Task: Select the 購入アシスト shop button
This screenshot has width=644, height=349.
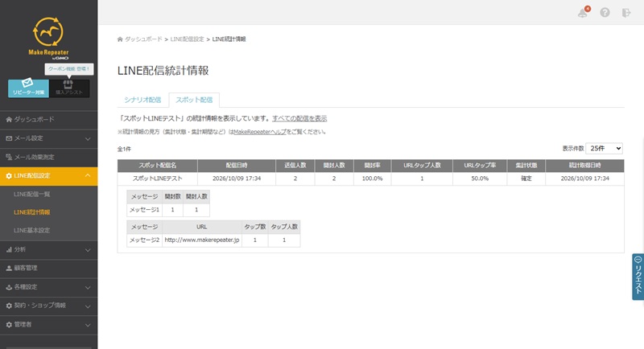Action: click(x=69, y=88)
